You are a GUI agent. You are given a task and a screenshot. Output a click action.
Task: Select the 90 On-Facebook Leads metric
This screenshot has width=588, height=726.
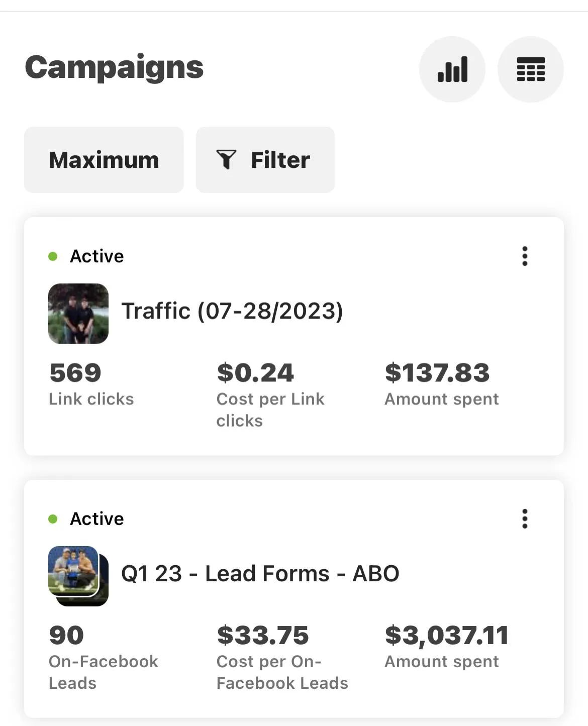coord(66,636)
